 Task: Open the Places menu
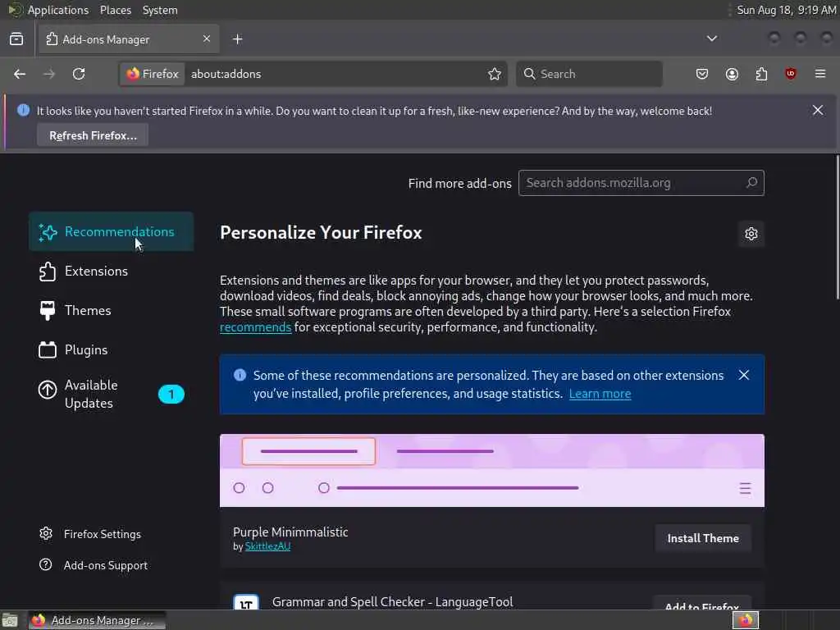tap(116, 10)
